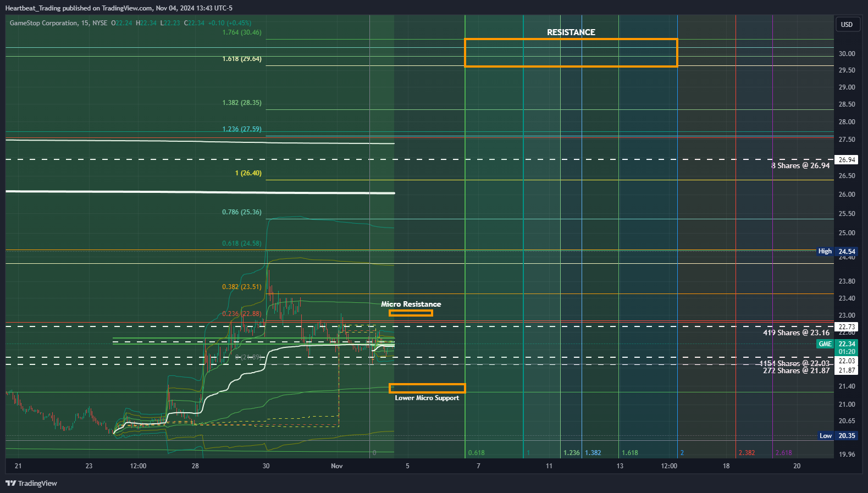
Task: Click the Lower Micro Support label
Action: (x=427, y=398)
